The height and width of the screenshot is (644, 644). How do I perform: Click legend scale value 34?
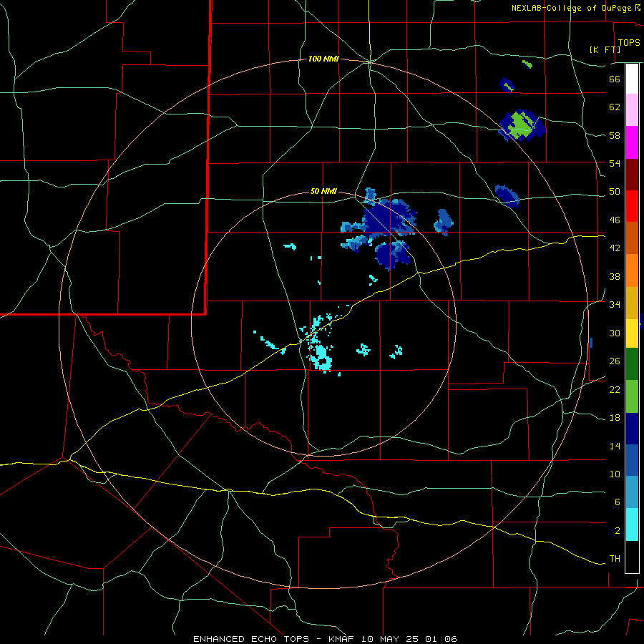tap(615, 304)
